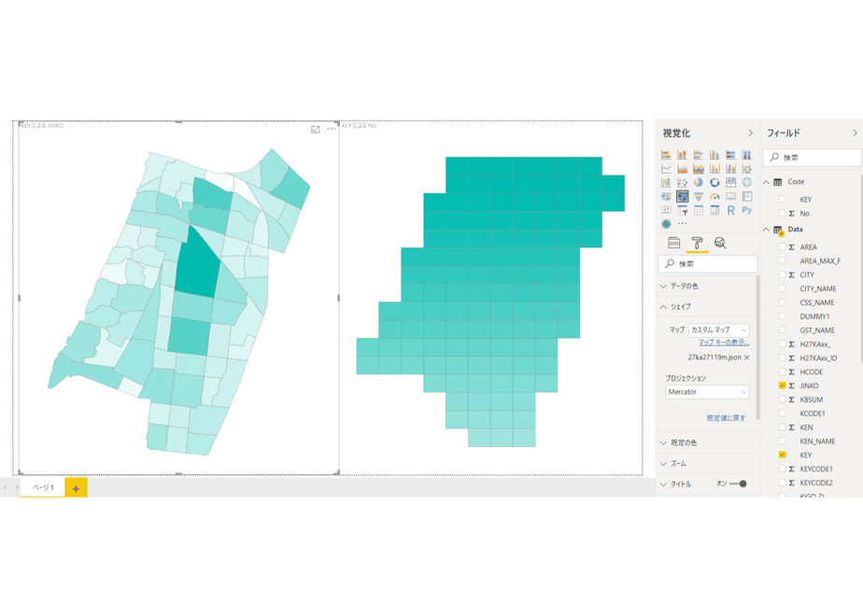Open focus mode on JINKO map visual
The width and height of the screenshot is (863, 616).
(316, 129)
